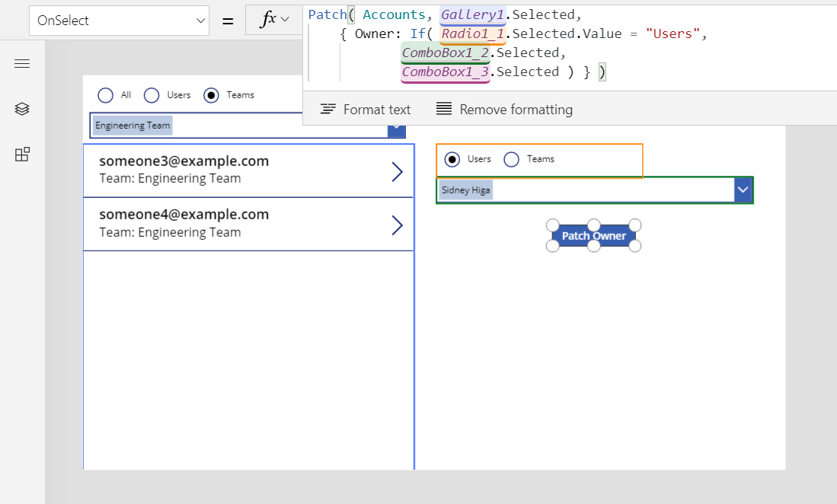Select the Teams radio above the gallery
837x504 pixels.
click(x=212, y=95)
